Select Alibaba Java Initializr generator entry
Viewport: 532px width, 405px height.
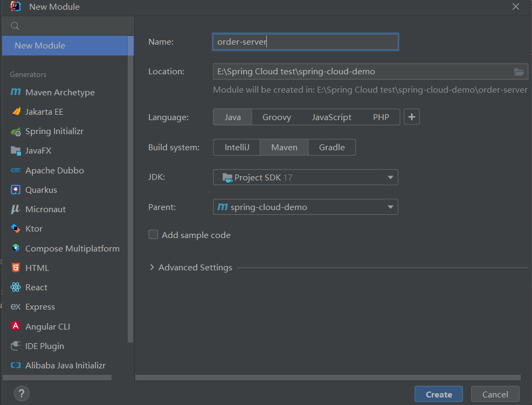pos(65,365)
